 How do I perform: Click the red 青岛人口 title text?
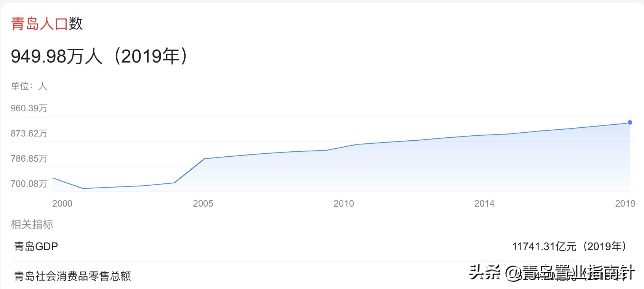coord(40,24)
